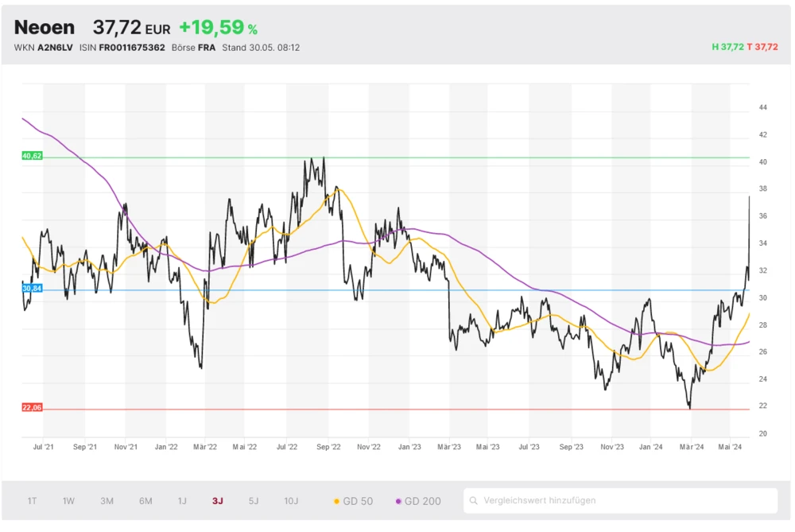
Task: Select the 3M time range
Action: tap(107, 501)
